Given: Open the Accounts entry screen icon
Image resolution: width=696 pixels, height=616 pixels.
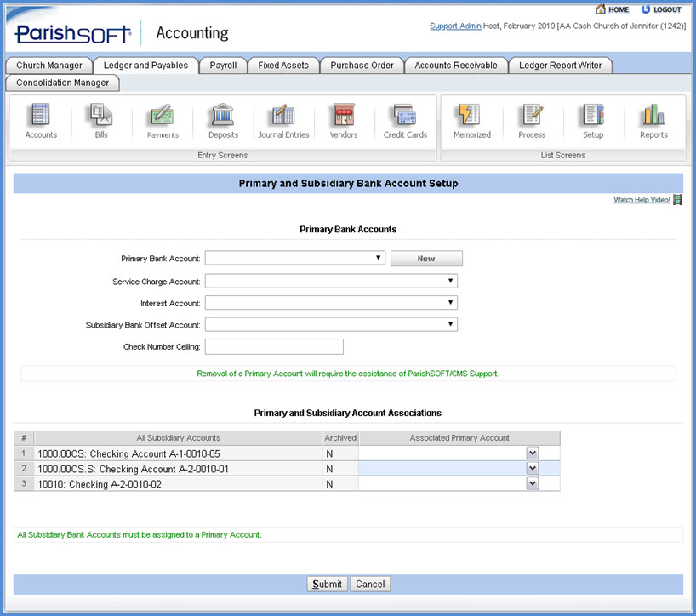Looking at the screenshot, I should (41, 118).
